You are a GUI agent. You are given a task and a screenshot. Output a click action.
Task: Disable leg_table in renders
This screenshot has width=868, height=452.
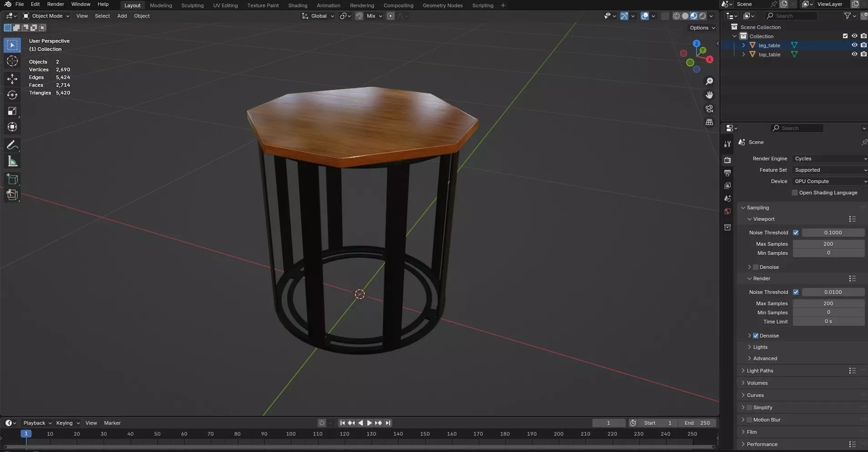pos(863,45)
